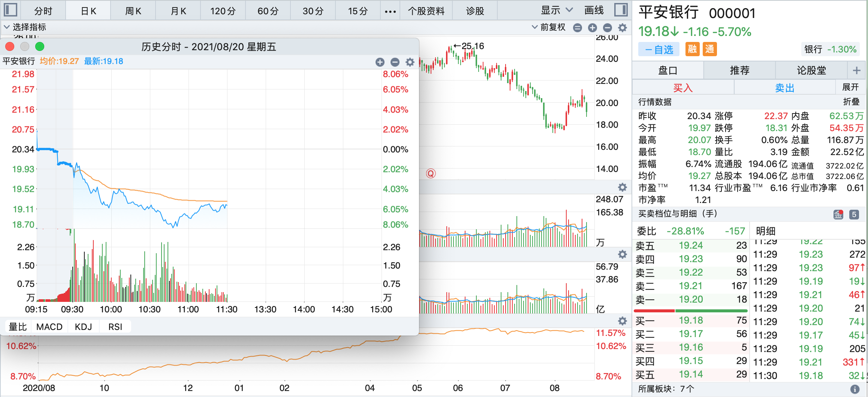Toggle the 融 margin badge
868x397 pixels.
coord(692,49)
